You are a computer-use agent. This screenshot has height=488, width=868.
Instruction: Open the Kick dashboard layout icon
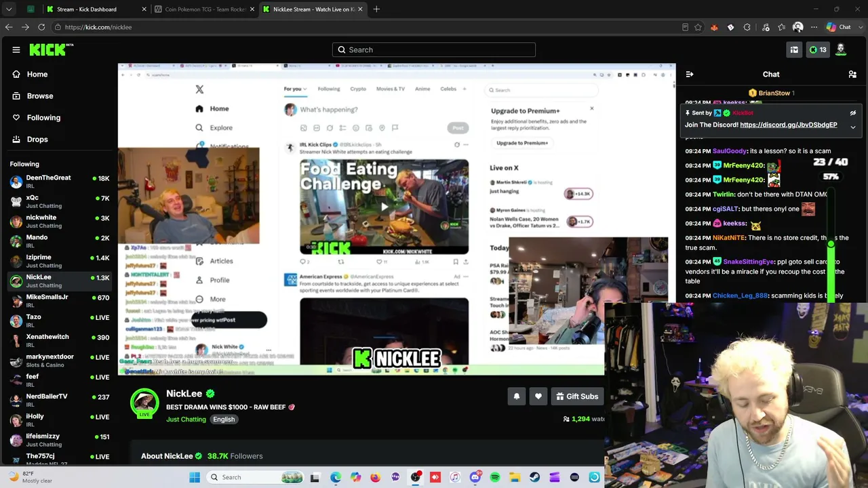point(794,49)
